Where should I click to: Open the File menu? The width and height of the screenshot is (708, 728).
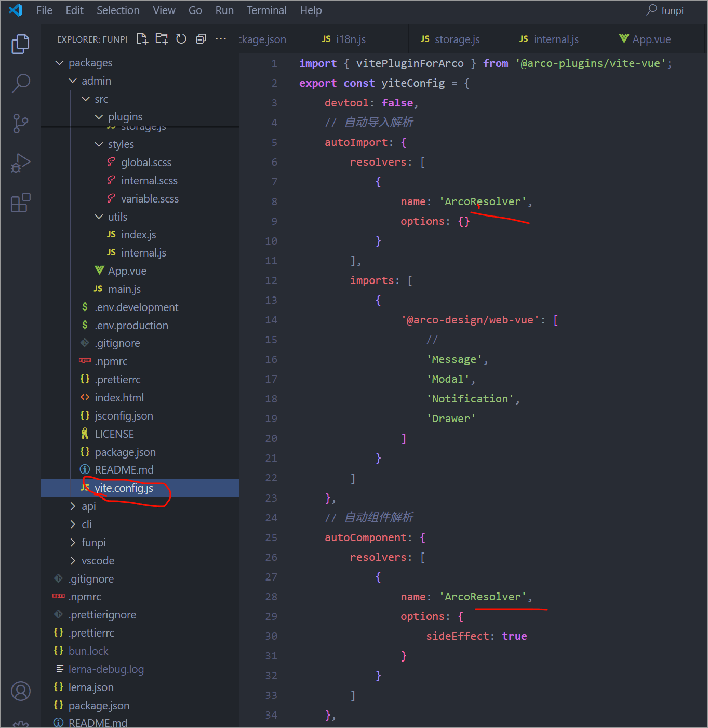point(44,10)
